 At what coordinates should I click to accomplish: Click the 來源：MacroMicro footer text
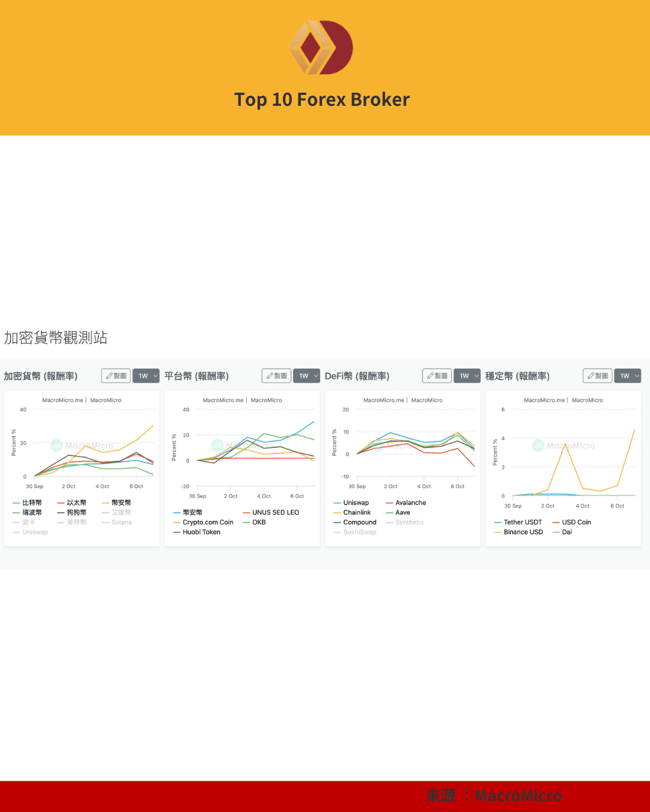click(494, 796)
